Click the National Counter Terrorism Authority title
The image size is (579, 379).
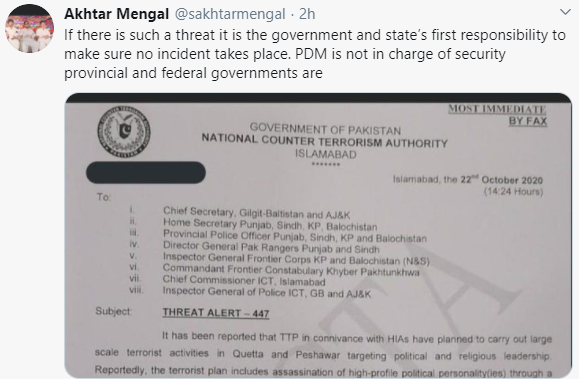[324, 141]
